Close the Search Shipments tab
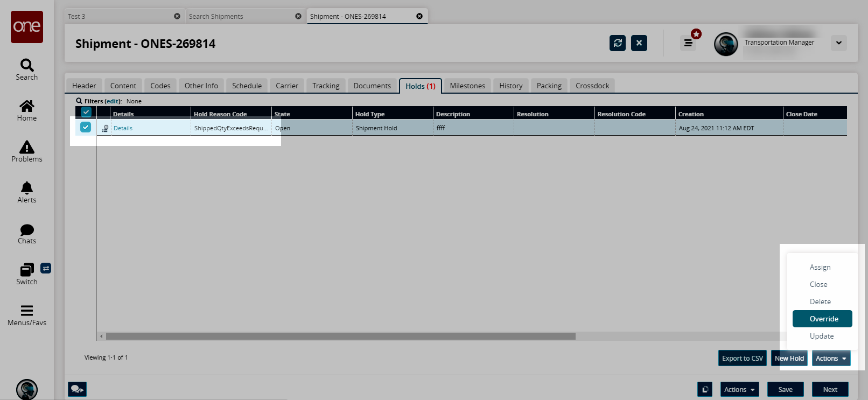The height and width of the screenshot is (400, 868). click(x=298, y=16)
